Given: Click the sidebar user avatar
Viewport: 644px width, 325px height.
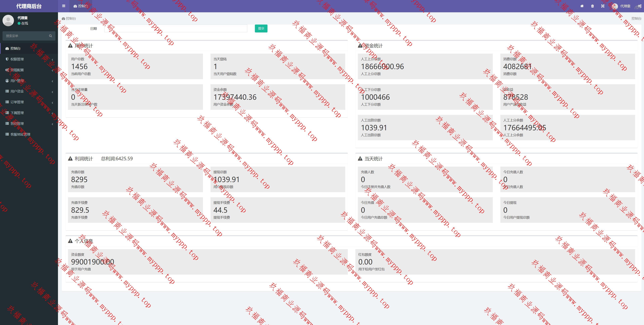Looking at the screenshot, I should (x=8, y=20).
